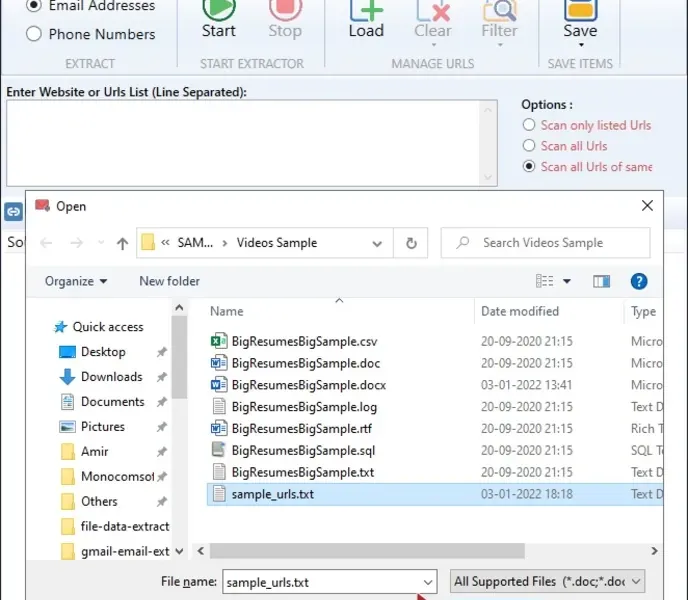Viewport: 688px width, 600px height.
Task: Expand the Filter dropdown arrow
Action: coord(500,45)
